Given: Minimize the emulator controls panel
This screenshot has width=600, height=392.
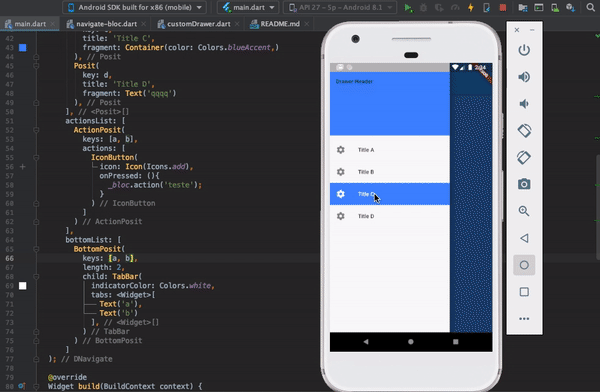Looking at the screenshot, I should click(532, 30).
